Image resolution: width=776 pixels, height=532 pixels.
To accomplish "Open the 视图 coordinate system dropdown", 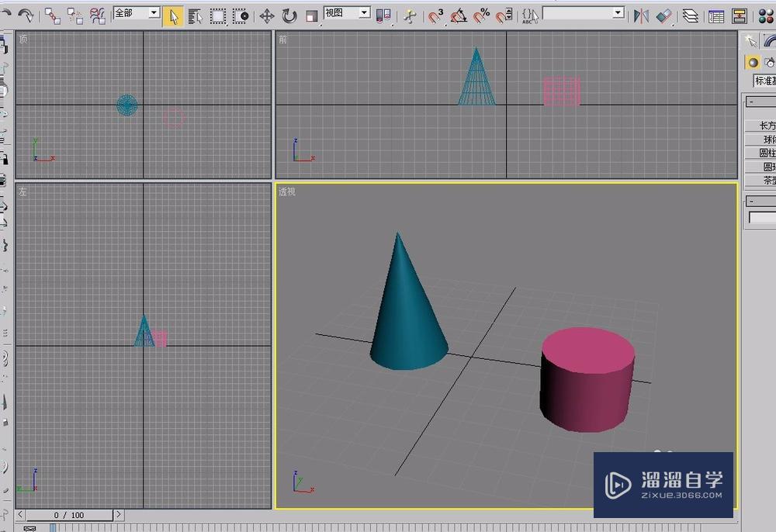I will coord(346,13).
